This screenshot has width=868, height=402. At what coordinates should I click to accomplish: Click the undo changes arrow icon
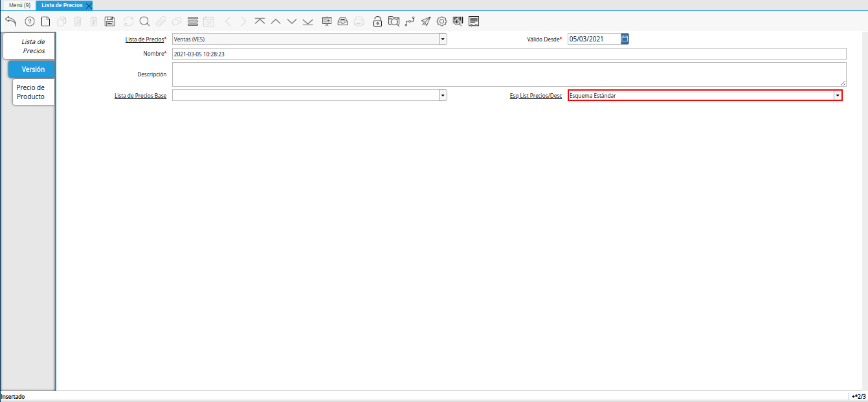click(x=10, y=21)
